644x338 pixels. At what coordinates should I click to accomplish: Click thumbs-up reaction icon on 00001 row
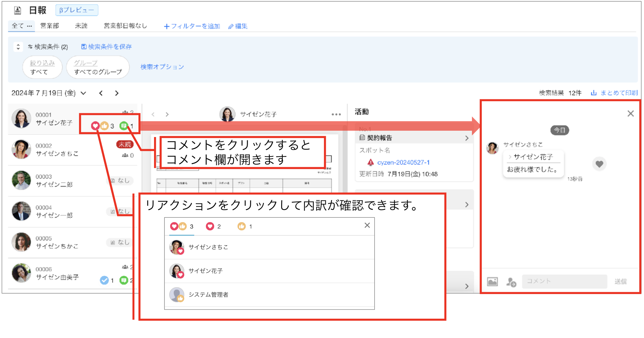pyautogui.click(x=104, y=126)
